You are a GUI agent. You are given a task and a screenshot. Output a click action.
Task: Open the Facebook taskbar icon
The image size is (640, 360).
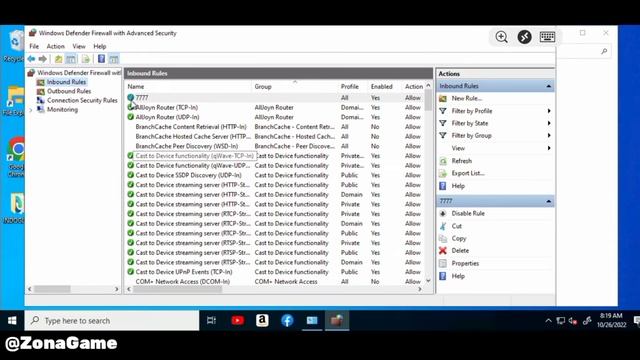click(287, 320)
